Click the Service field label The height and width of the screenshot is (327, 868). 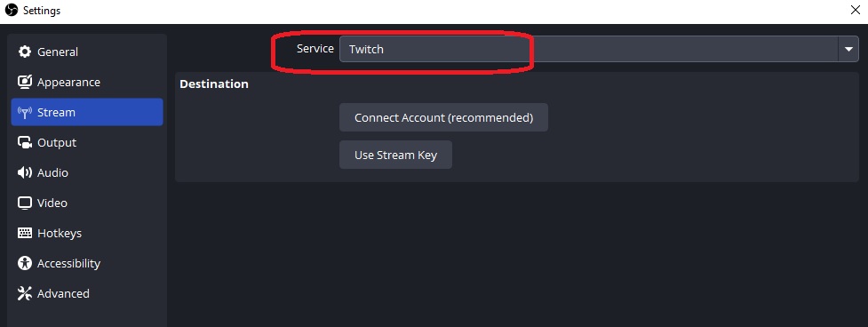[315, 49]
